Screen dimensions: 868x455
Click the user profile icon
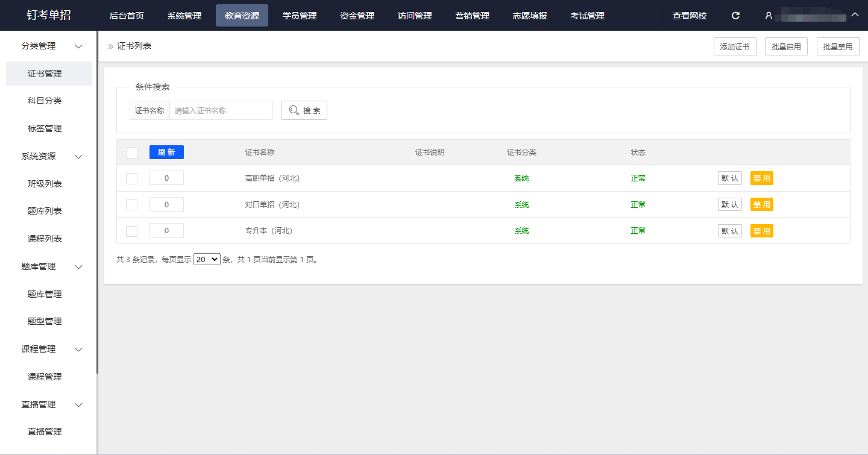769,16
